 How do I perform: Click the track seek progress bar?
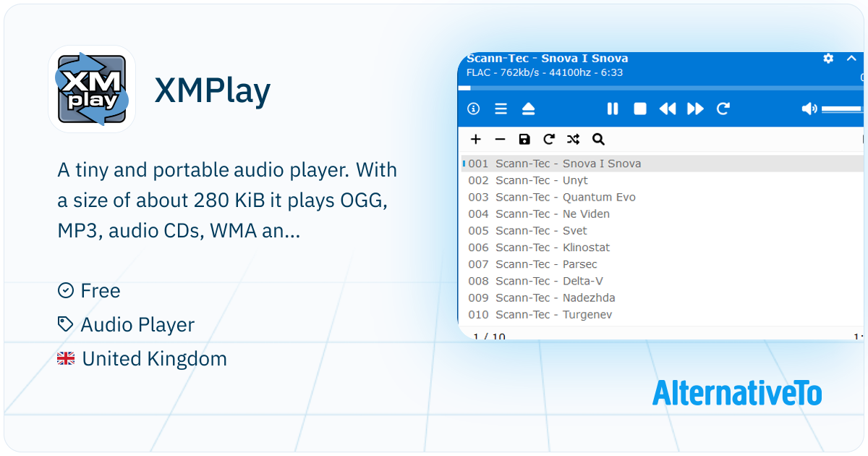click(x=661, y=88)
